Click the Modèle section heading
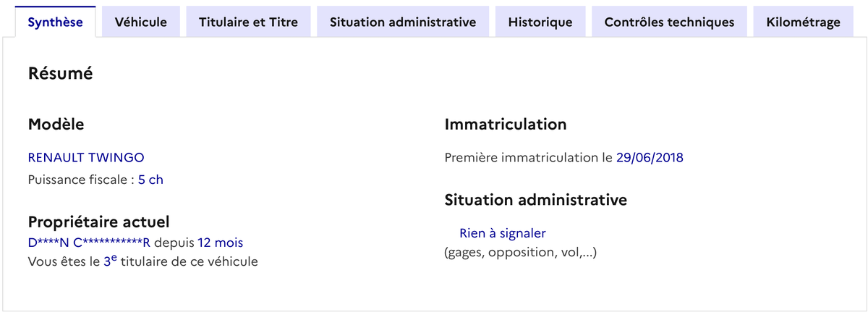This screenshot has height=315, width=868. coord(56,124)
